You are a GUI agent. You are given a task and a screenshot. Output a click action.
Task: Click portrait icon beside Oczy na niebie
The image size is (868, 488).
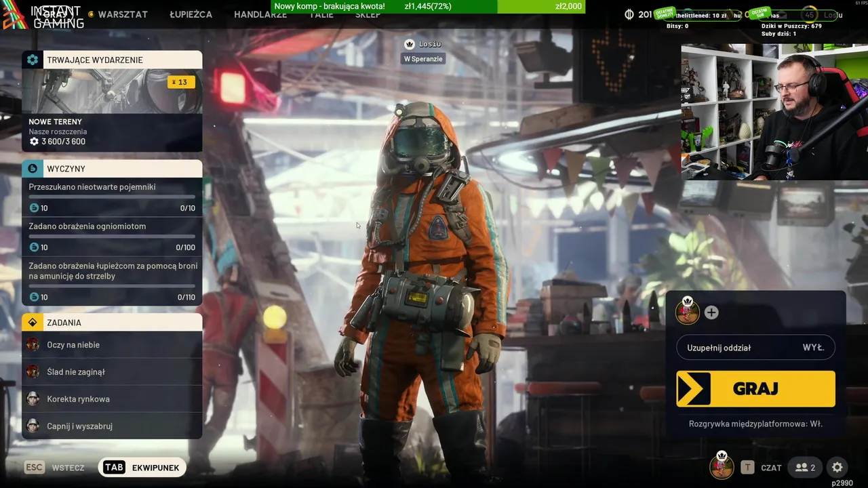pyautogui.click(x=33, y=345)
